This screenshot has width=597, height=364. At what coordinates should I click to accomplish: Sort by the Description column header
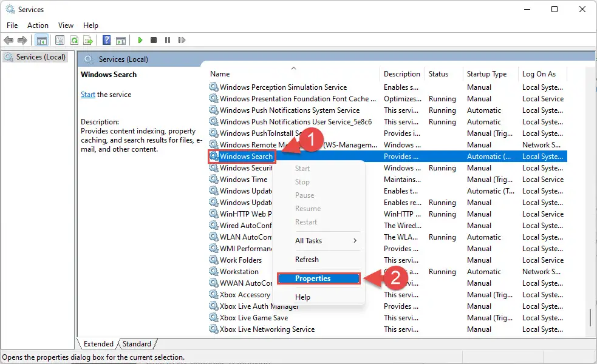click(401, 74)
